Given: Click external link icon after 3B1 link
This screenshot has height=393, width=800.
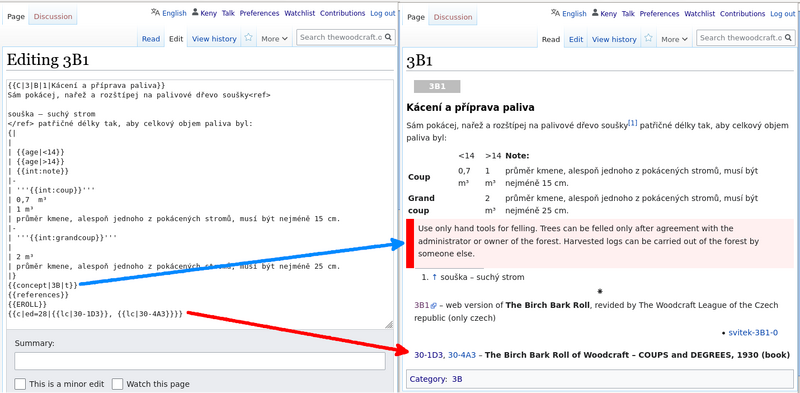Looking at the screenshot, I should coord(434,306).
